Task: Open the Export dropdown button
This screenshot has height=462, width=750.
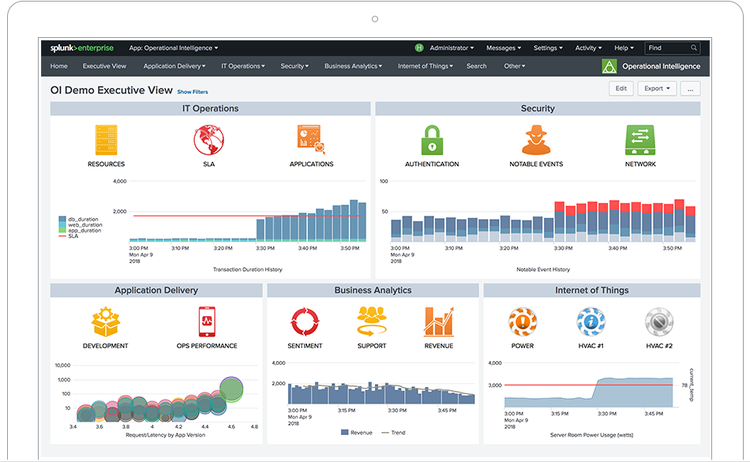Action: (x=656, y=89)
